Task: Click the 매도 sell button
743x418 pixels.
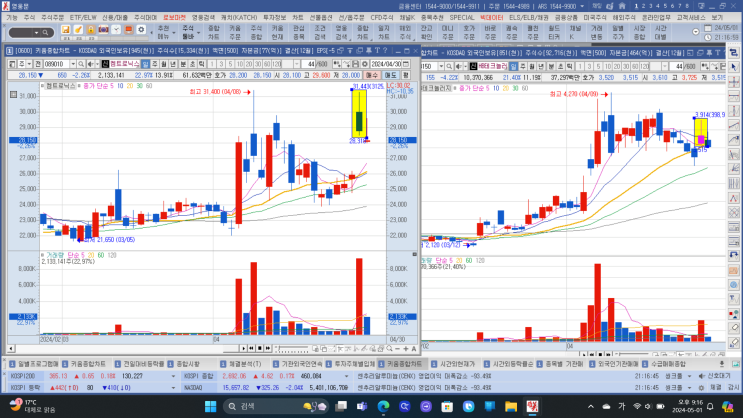Action: 390,75
